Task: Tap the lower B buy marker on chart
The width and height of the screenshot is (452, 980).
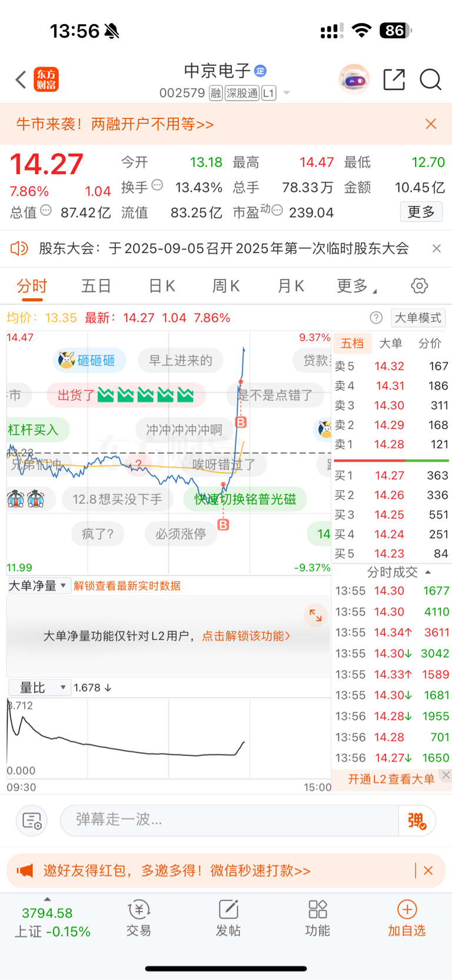Action: (224, 524)
